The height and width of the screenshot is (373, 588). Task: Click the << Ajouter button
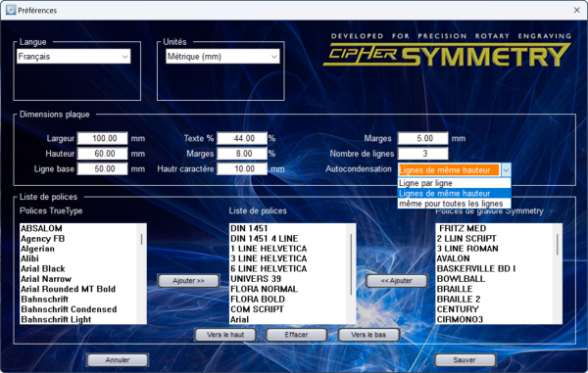pyautogui.click(x=396, y=281)
